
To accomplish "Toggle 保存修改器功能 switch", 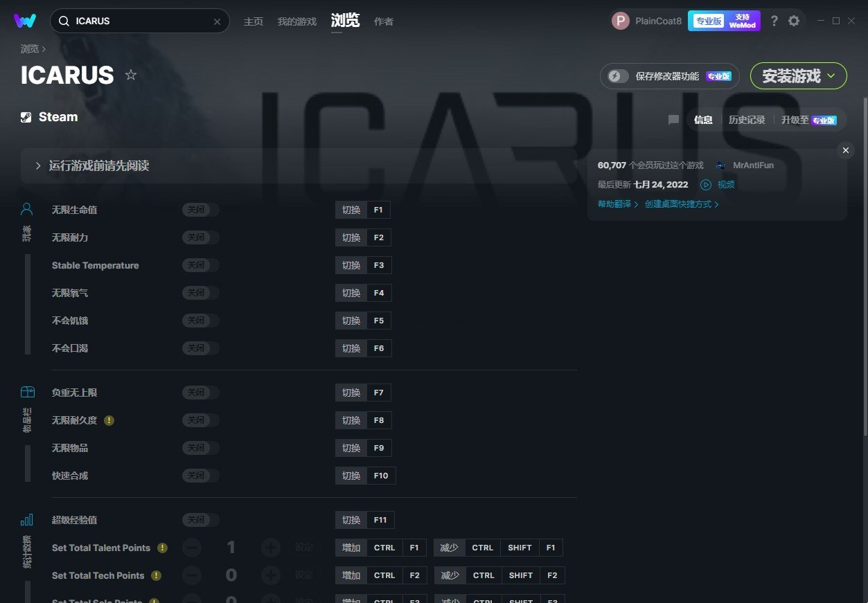I will point(619,76).
